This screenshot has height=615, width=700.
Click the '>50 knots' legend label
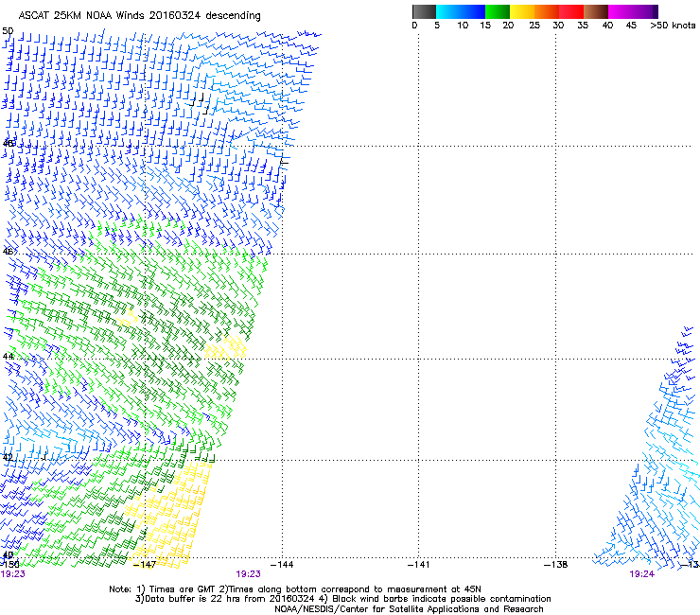click(673, 26)
